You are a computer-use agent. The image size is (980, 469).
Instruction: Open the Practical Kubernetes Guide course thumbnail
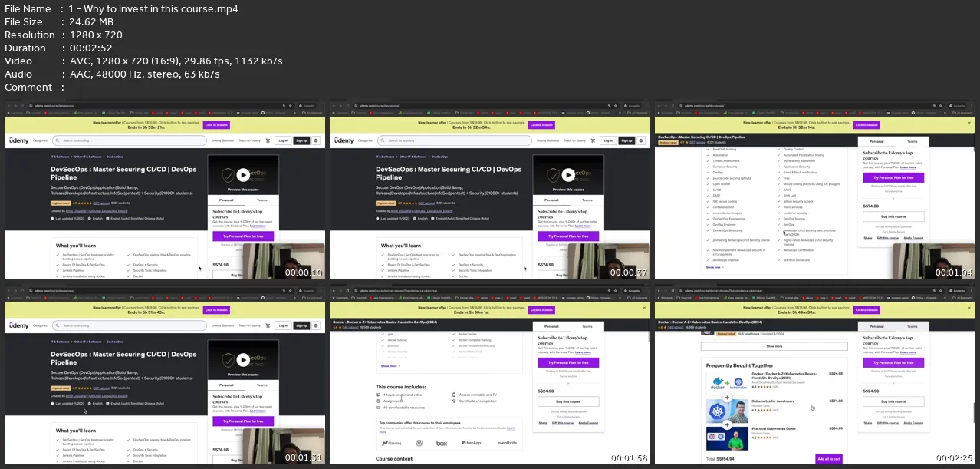point(728,438)
